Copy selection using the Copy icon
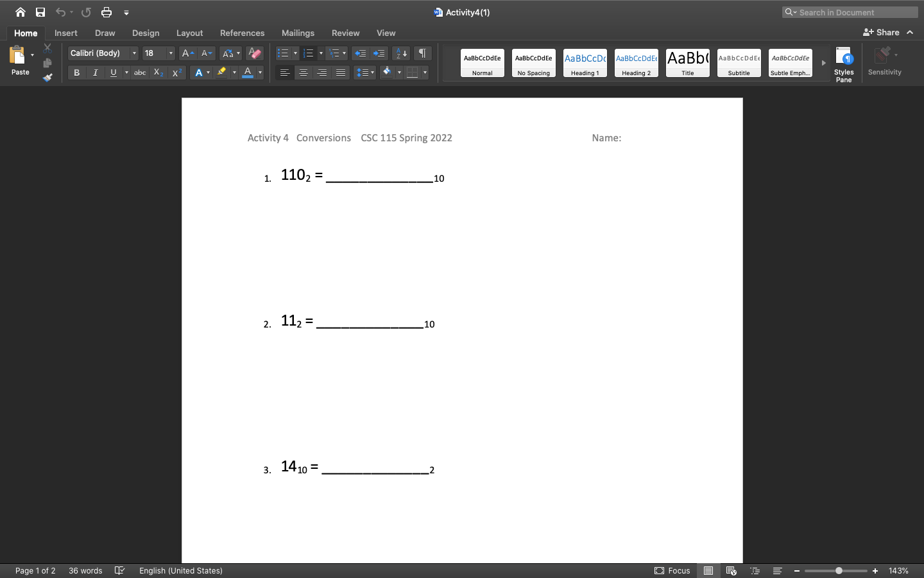Image resolution: width=924 pixels, height=578 pixels. (47, 63)
